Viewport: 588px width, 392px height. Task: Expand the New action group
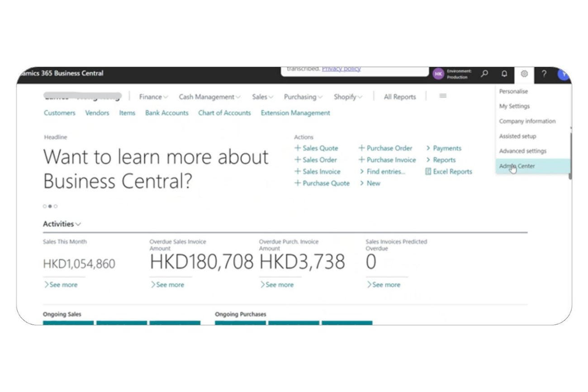tap(370, 183)
